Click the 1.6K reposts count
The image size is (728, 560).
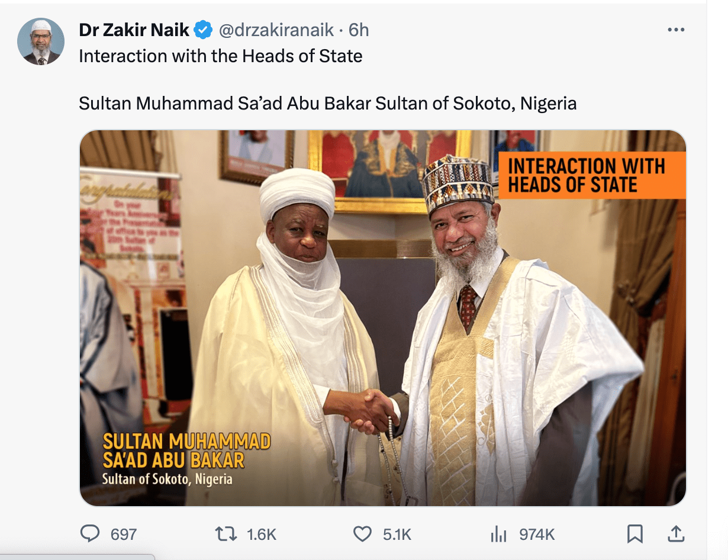click(262, 535)
